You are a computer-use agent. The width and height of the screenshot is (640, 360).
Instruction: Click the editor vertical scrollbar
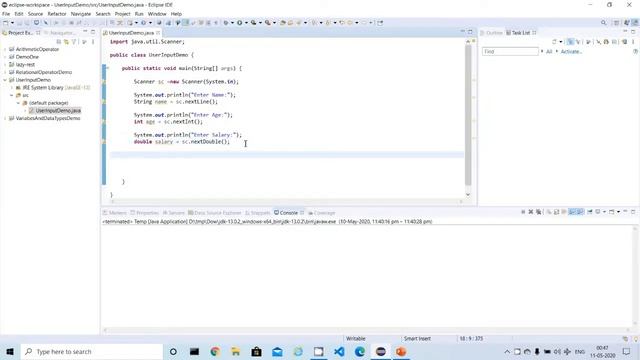(x=468, y=115)
